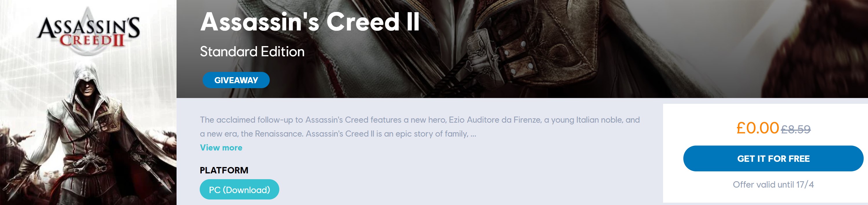Screen dimensions: 868x205
Task: Click the Offer valid until 17/4 note
Action: [x=773, y=184]
